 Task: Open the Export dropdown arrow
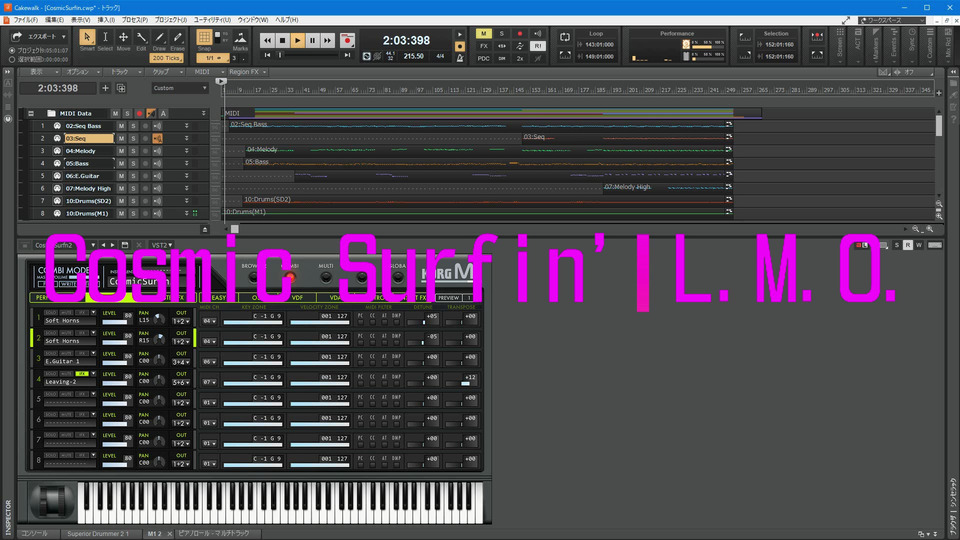coord(64,37)
